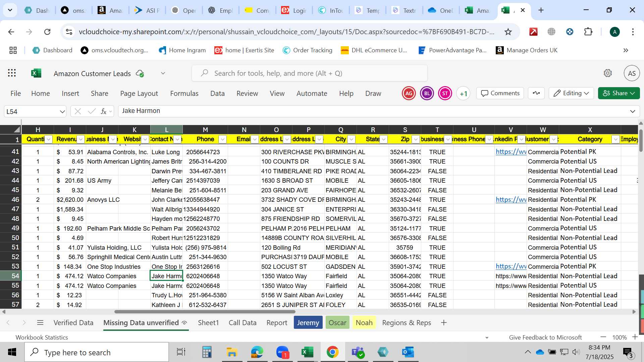Open the Editing mode dropdown
The height and width of the screenshot is (362, 644).
[x=571, y=93]
